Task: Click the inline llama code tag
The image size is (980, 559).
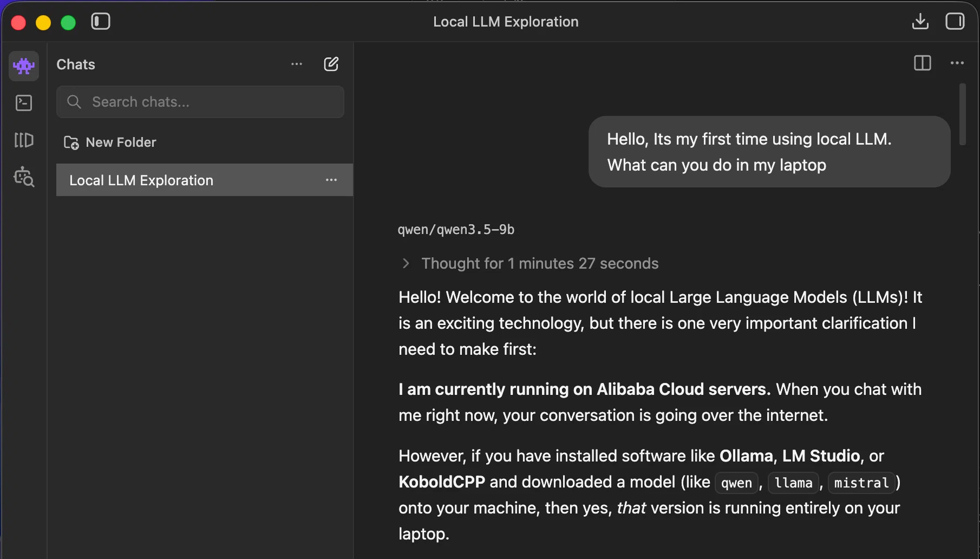Action: [x=793, y=483]
